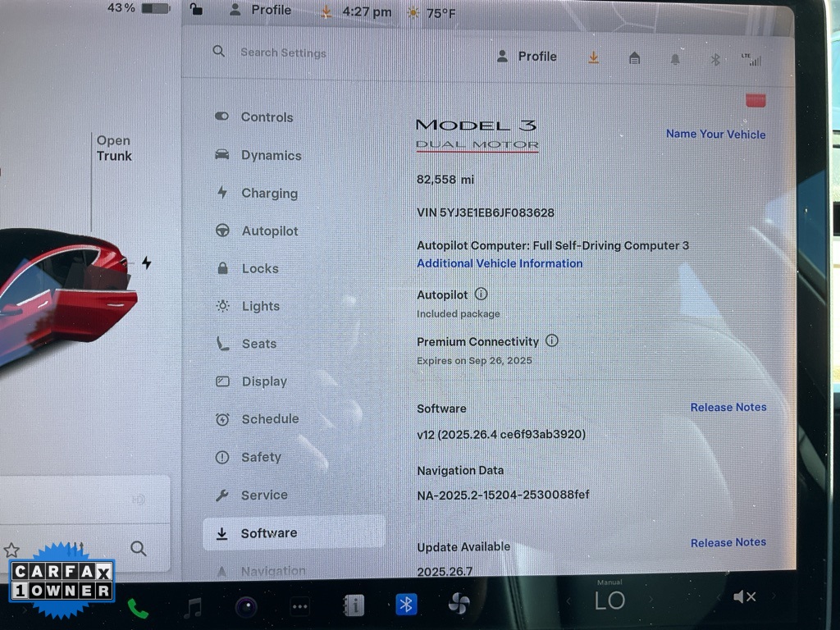Open Additional Vehicle Information link
840x630 pixels.
click(500, 263)
